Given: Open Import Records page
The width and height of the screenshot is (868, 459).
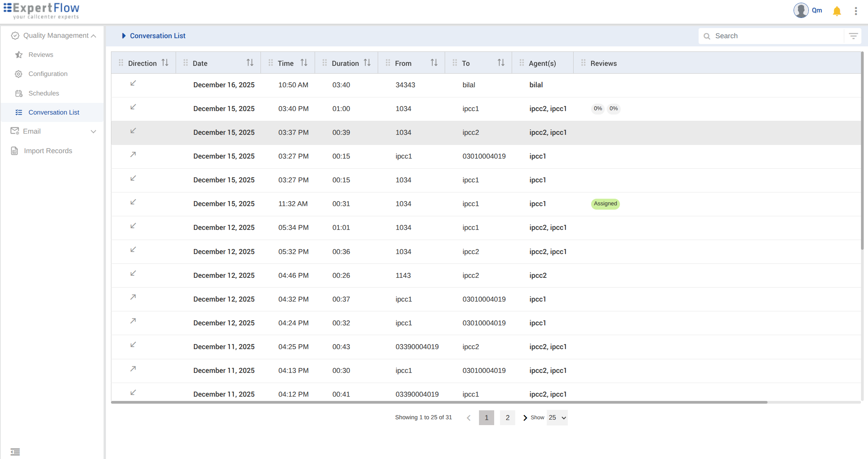Looking at the screenshot, I should coord(48,151).
